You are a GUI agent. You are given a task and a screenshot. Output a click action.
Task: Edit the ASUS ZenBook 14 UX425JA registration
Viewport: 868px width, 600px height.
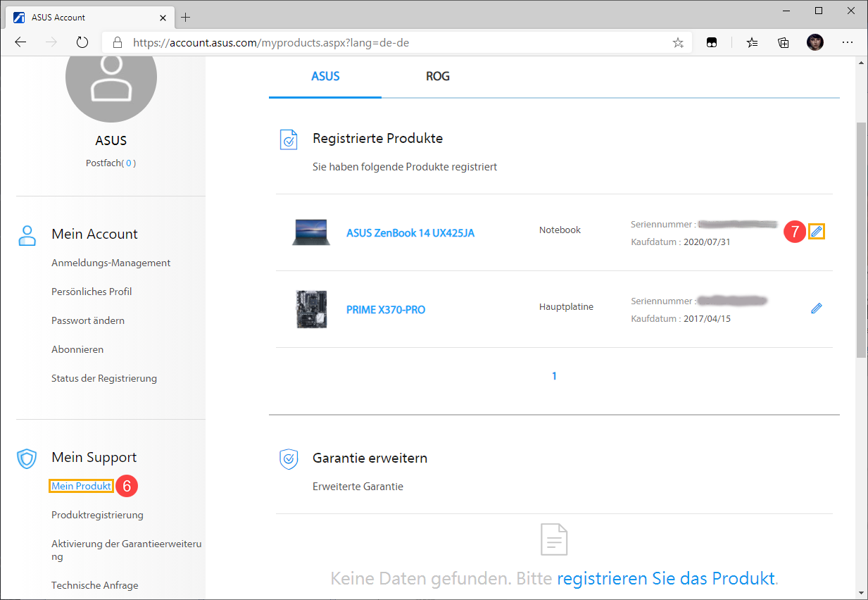pyautogui.click(x=817, y=231)
